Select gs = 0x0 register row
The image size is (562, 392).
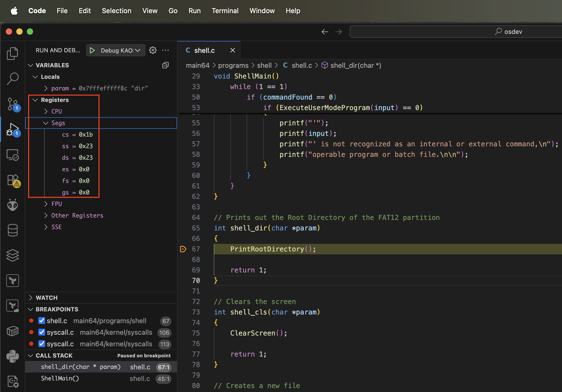101,192
